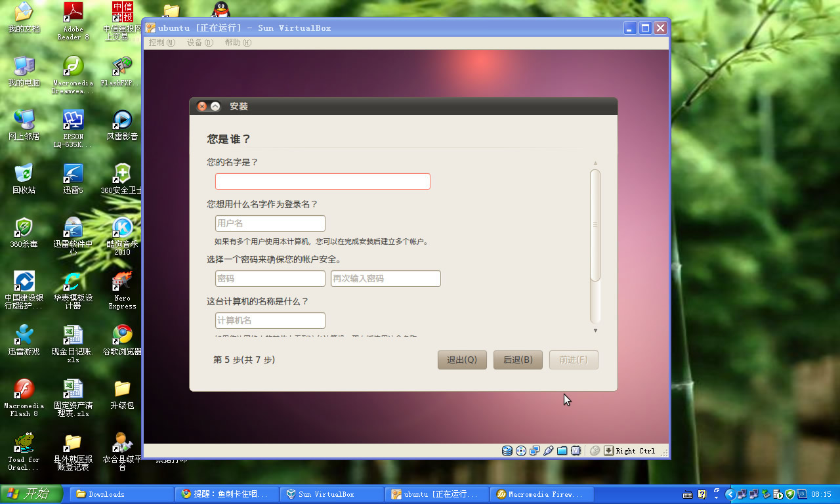Screen dimensions: 840x504
Task: Click the USB devices icon in VirtualBox status bar
Action: (549, 451)
